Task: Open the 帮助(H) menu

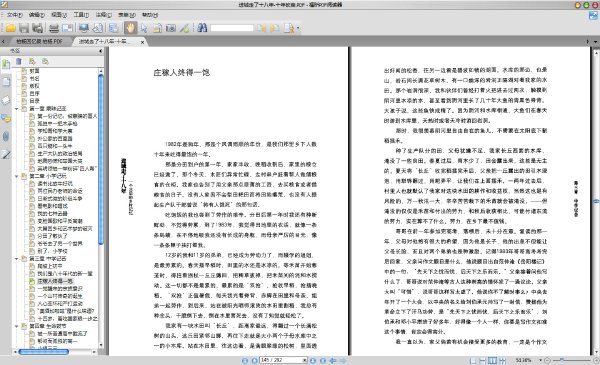Action: pos(150,15)
